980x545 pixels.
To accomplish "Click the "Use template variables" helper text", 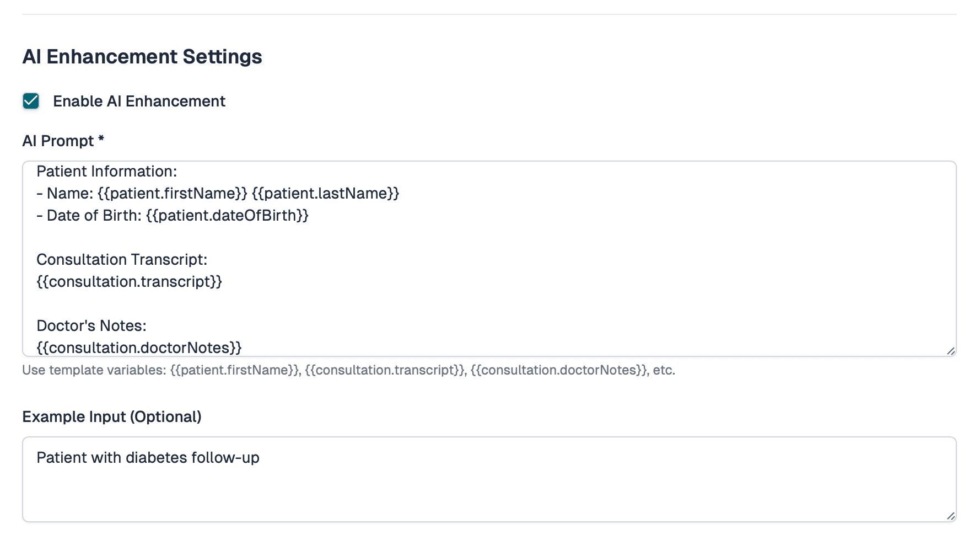I will pos(94,370).
